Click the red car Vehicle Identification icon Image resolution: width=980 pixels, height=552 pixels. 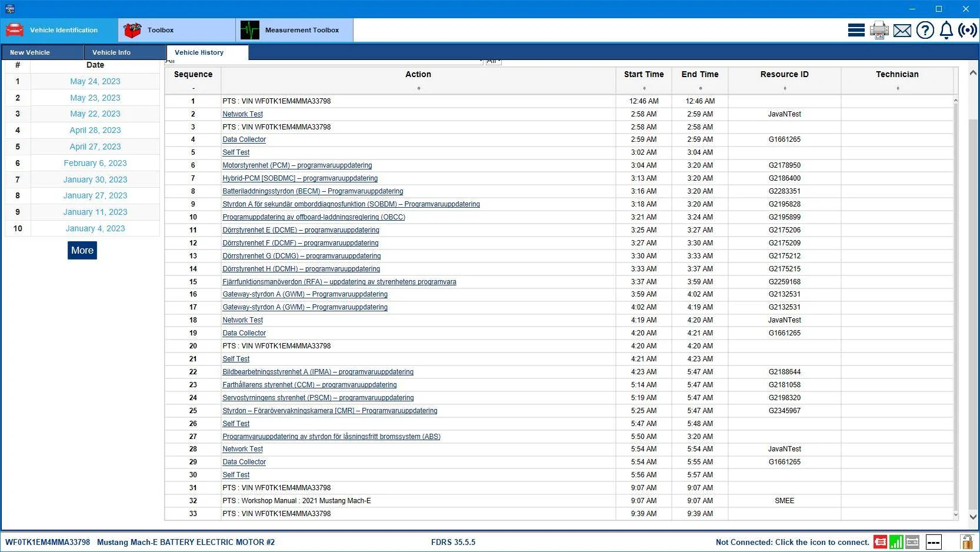point(14,30)
